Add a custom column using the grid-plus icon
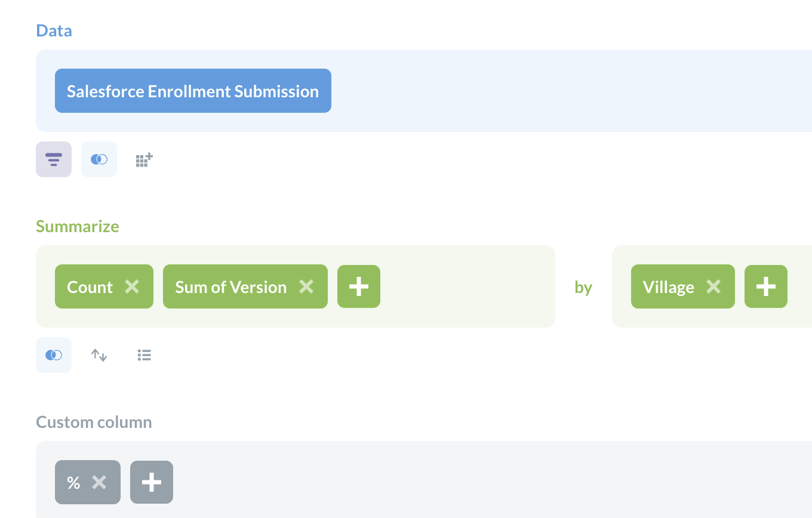Screen dimensions: 812x518 pos(143,159)
